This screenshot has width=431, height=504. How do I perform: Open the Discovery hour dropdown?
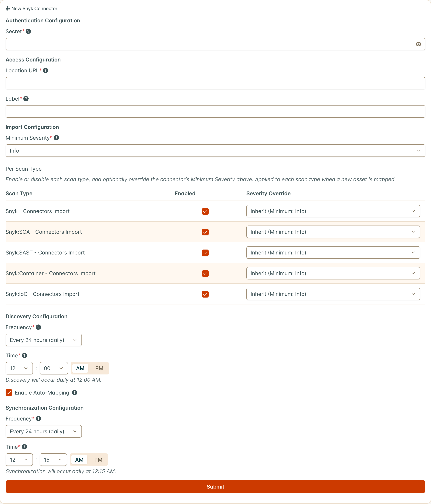coord(19,368)
